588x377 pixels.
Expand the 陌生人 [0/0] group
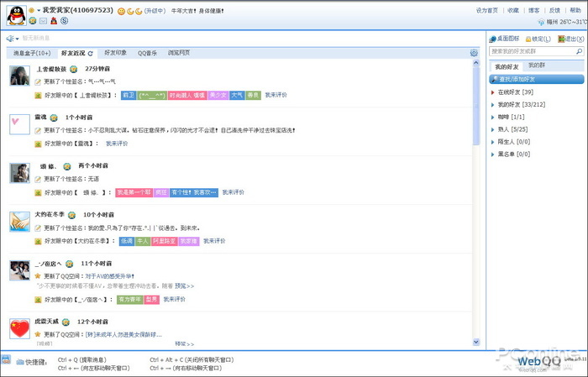pyautogui.click(x=493, y=142)
